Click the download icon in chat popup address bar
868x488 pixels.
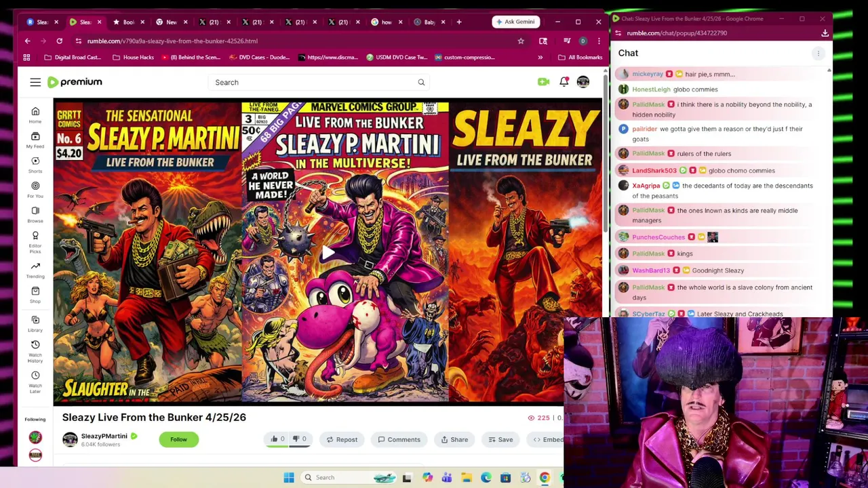(825, 33)
